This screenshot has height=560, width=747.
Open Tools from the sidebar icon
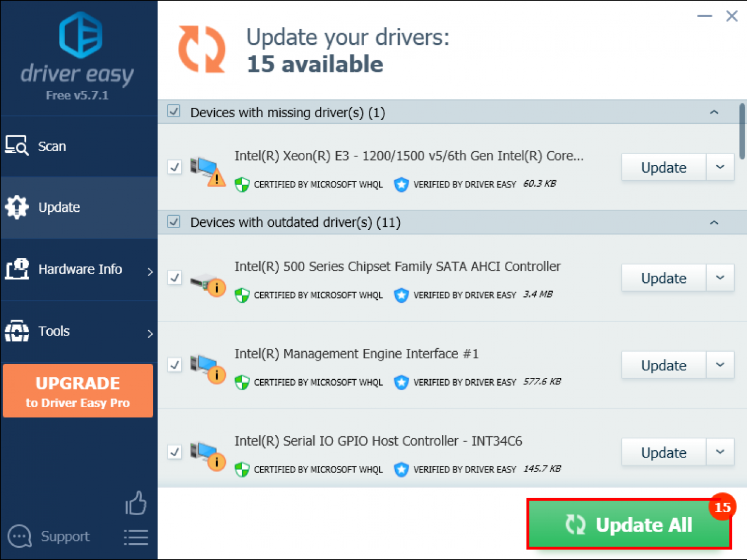(17, 331)
